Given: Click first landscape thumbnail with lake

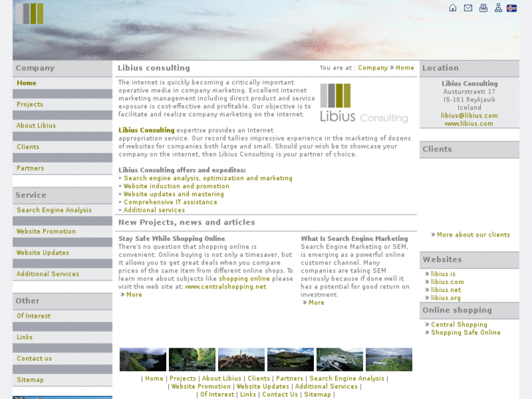Looking at the screenshot, I should [x=143, y=359].
